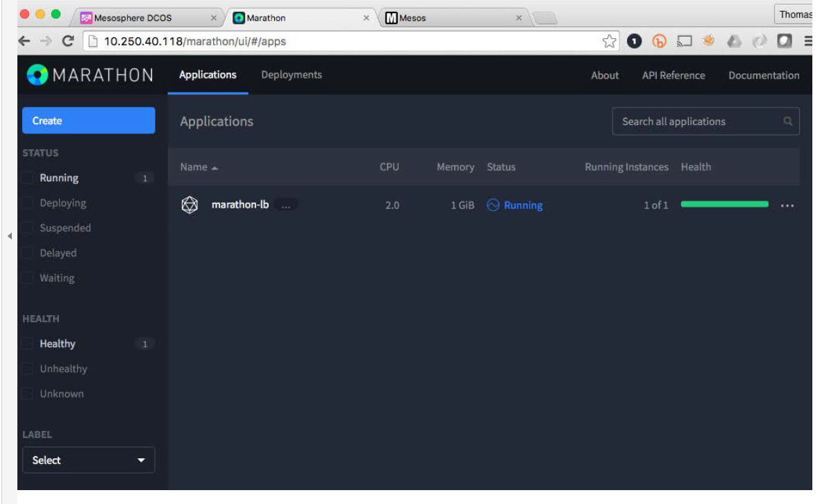Enable the Delayed status filter
Viewport: 829px width, 504px height.
28,253
